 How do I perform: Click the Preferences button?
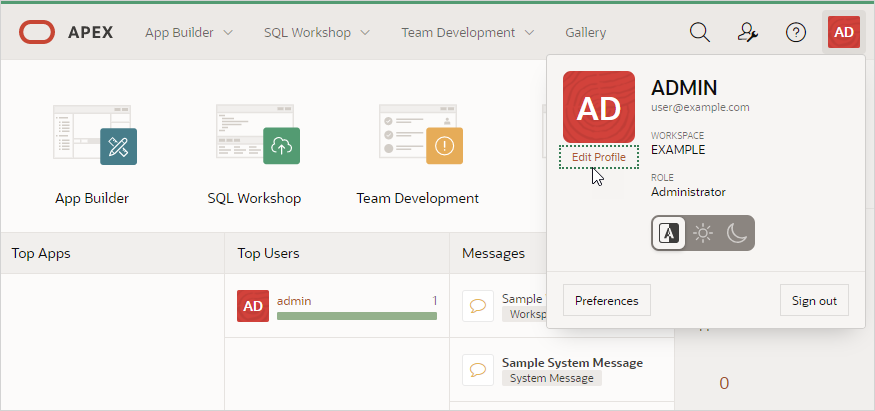pos(607,301)
